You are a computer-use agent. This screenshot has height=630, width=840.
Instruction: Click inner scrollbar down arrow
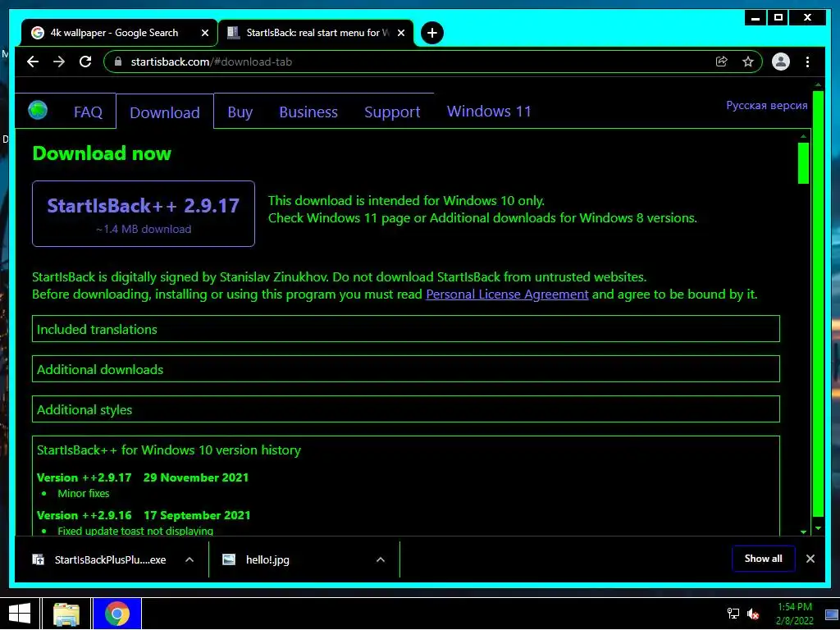pyautogui.click(x=803, y=532)
